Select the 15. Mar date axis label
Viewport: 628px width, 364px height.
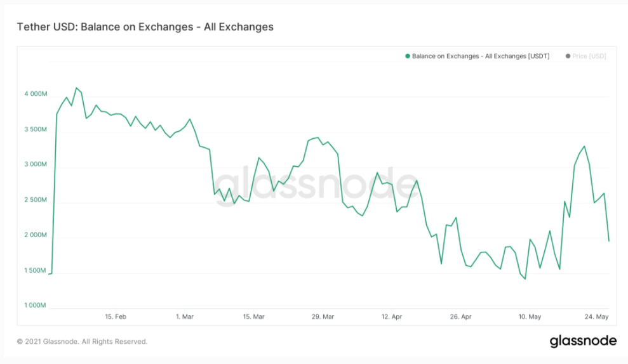[x=254, y=317]
